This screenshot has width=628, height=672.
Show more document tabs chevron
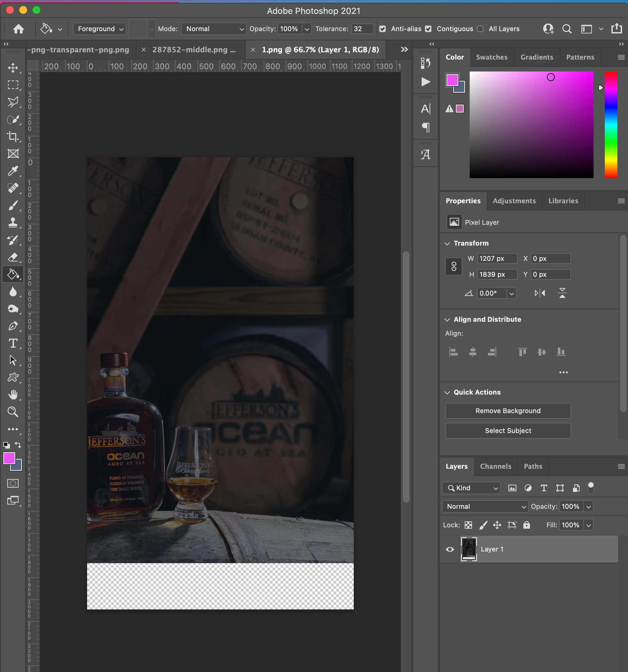404,50
